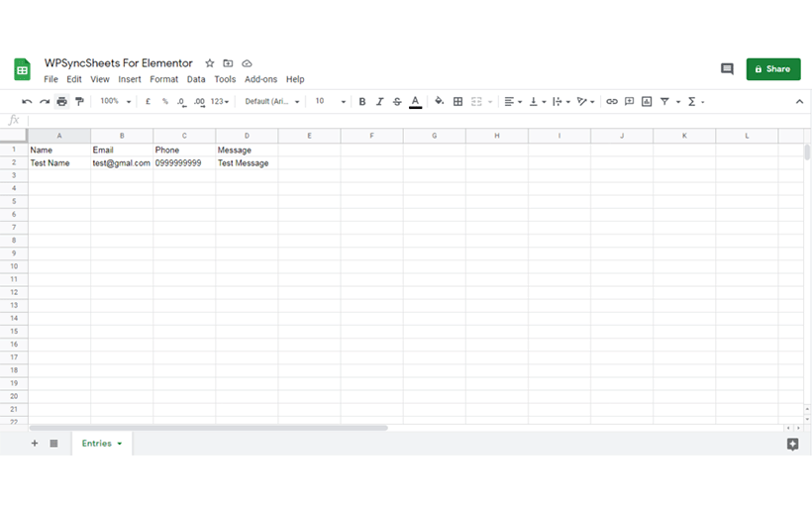Decrease decimal places icon
The height and width of the screenshot is (505, 812).
181,102
